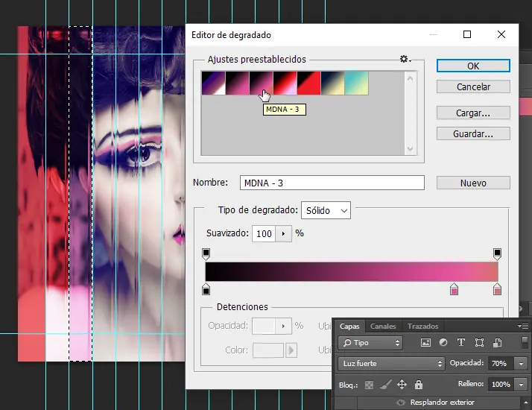Toggle the lock all padlock
Image resolution: width=532 pixels, height=410 pixels.
[x=419, y=385]
